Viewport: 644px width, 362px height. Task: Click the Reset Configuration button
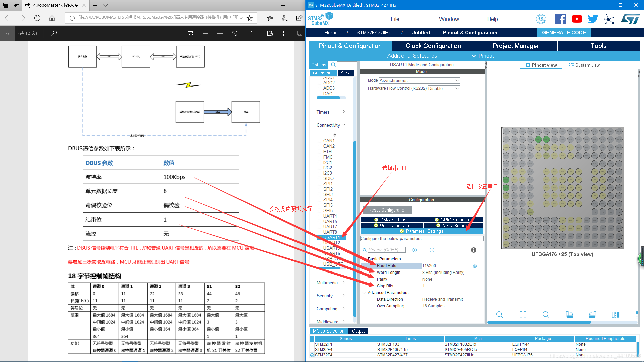[387, 210]
